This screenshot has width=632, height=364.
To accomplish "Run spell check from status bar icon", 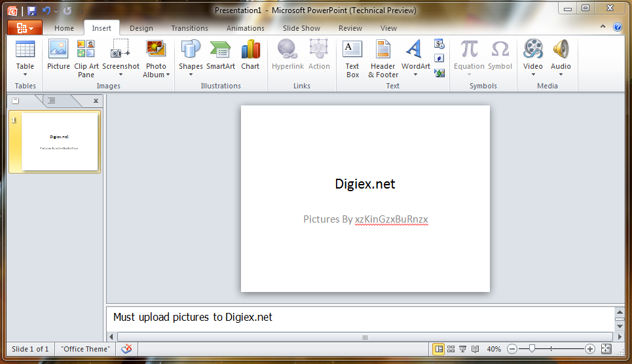I will [126, 349].
